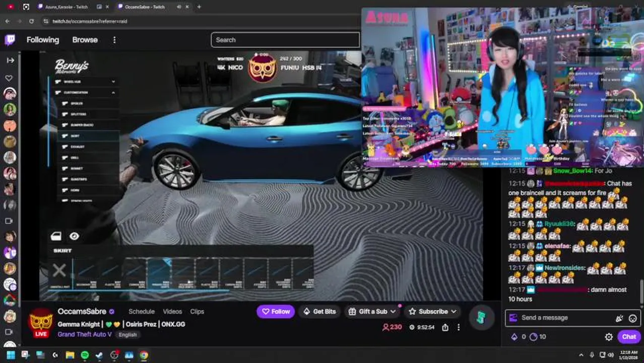The width and height of the screenshot is (644, 363).
Task: Open the three-dot More menu beside Browse
Action: pyautogui.click(x=114, y=40)
